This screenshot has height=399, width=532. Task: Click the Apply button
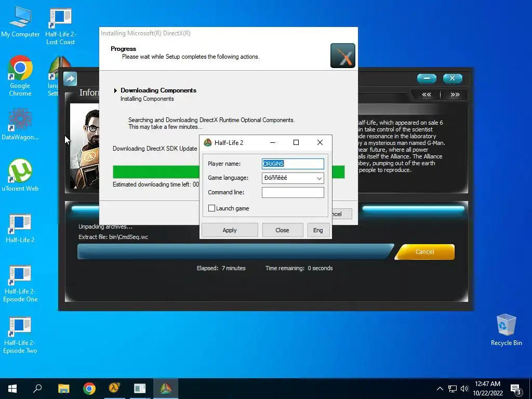[x=230, y=230]
